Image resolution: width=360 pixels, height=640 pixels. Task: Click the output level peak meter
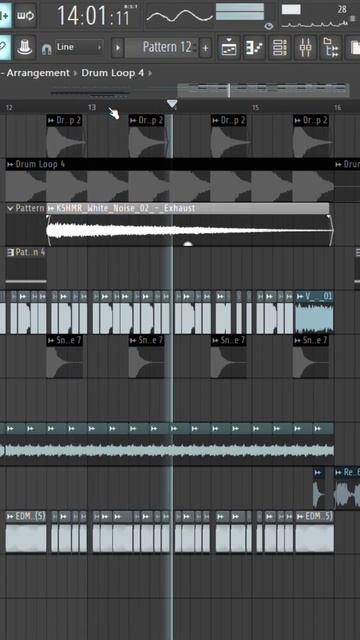(x=240, y=12)
